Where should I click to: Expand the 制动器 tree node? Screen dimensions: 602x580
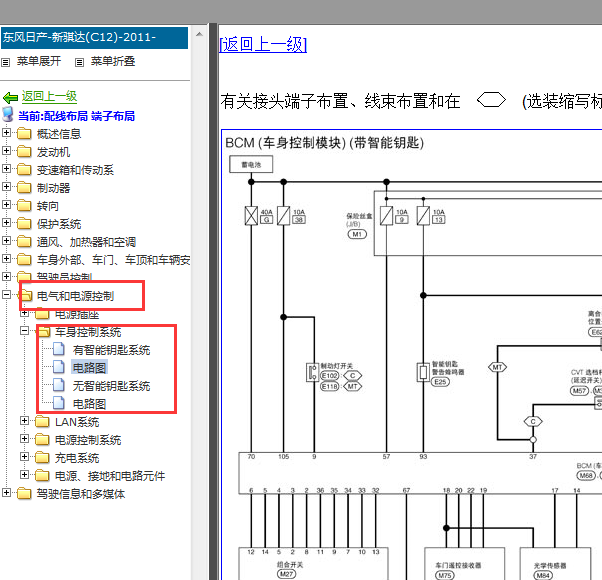coord(6,187)
